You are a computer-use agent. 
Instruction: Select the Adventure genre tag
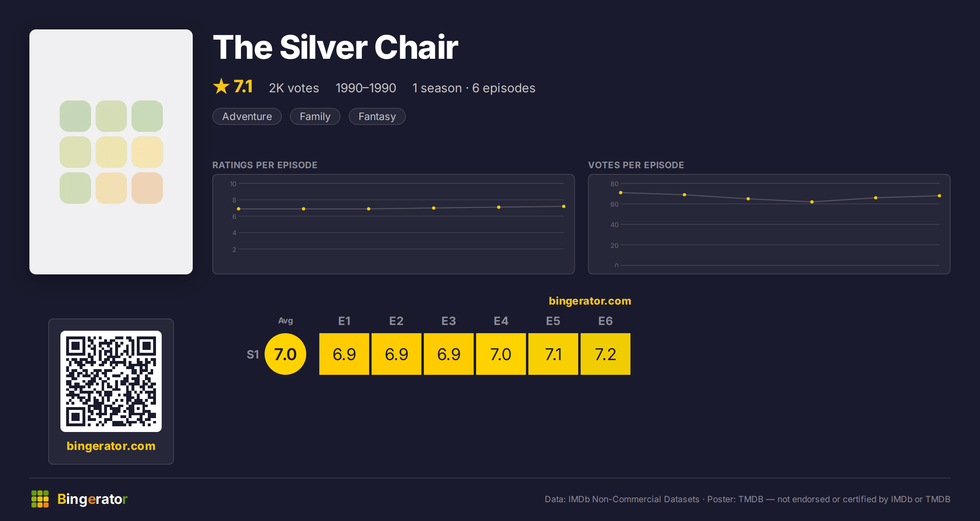pyautogui.click(x=247, y=116)
